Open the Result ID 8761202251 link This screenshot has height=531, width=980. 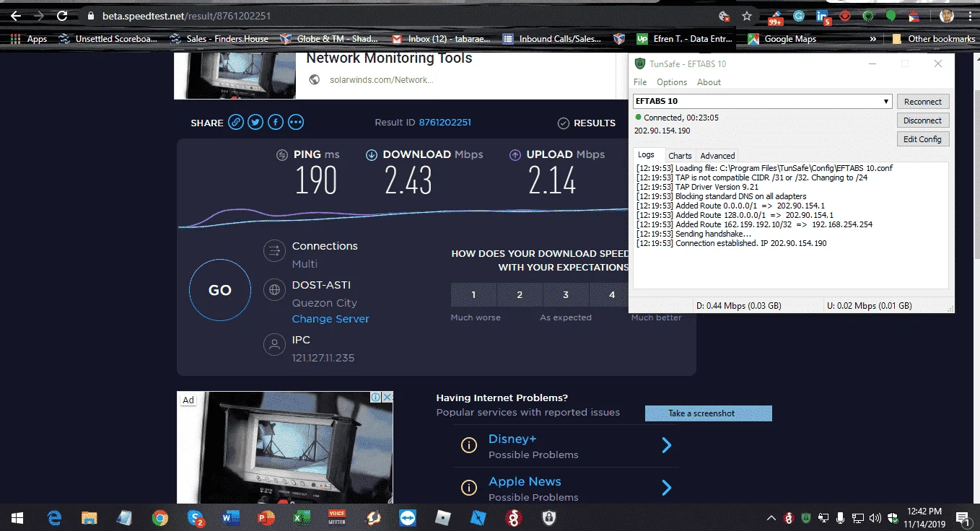pyautogui.click(x=445, y=123)
